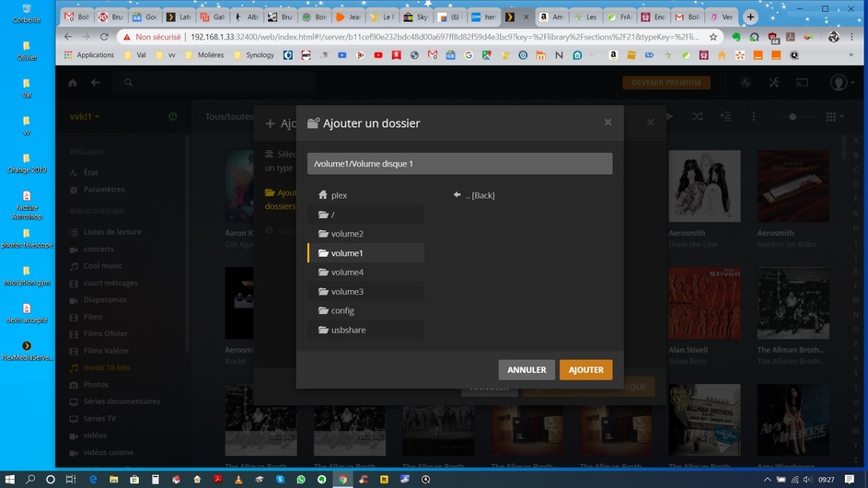Image resolution: width=868 pixels, height=488 pixels.
Task: Switch to the "Vee" browser tab
Action: pyautogui.click(x=722, y=17)
